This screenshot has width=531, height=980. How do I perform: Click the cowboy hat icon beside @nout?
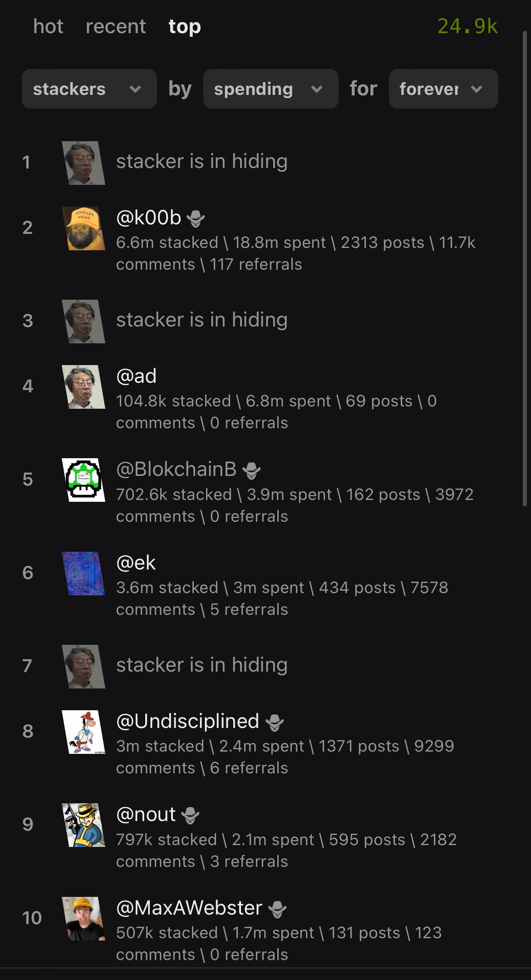190,816
